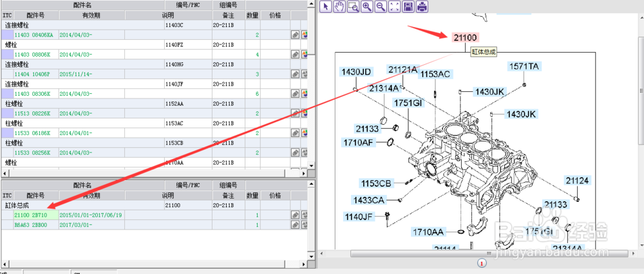Print the parts diagram
644x274 pixels.
point(422,6)
